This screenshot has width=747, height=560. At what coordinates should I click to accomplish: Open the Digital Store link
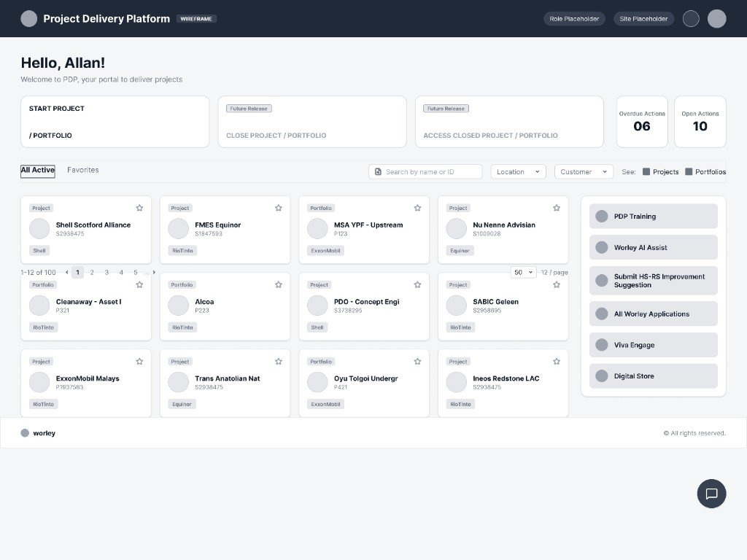(x=653, y=376)
